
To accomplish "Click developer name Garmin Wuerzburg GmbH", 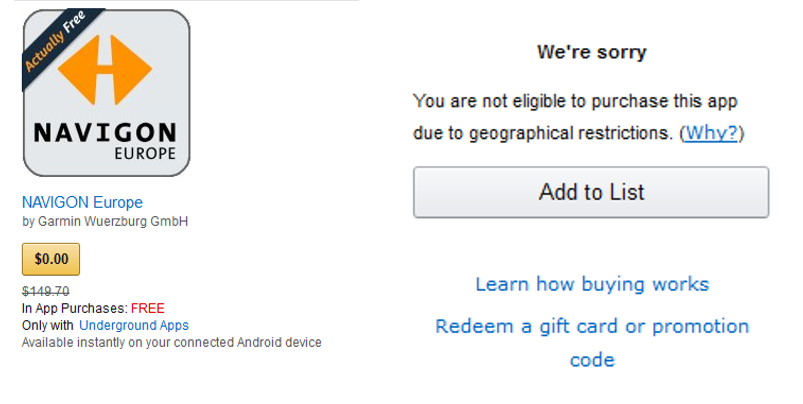I will 113,221.
